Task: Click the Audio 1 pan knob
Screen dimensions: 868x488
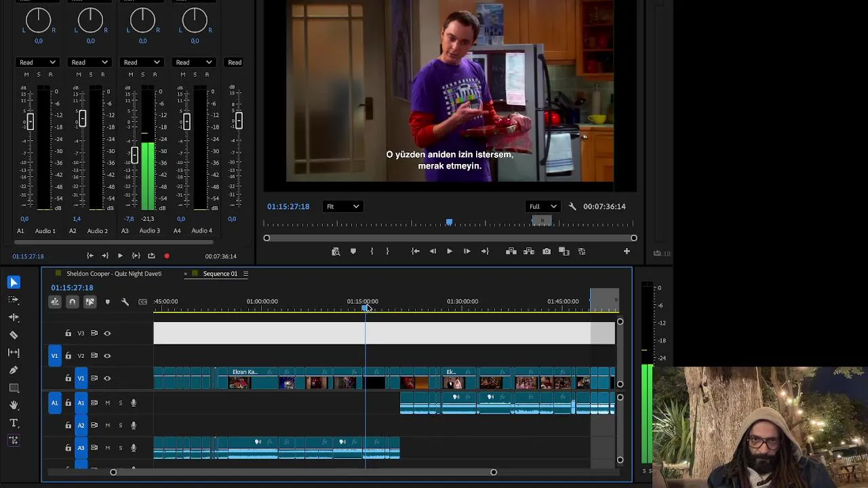Action: [x=38, y=19]
